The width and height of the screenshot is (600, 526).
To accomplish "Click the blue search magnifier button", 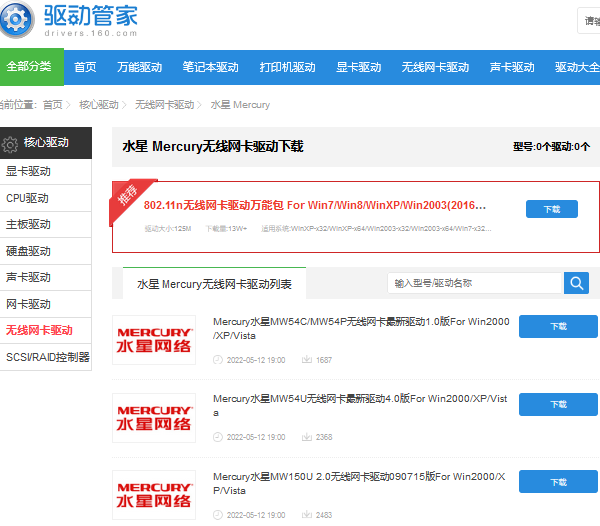I will [576, 283].
